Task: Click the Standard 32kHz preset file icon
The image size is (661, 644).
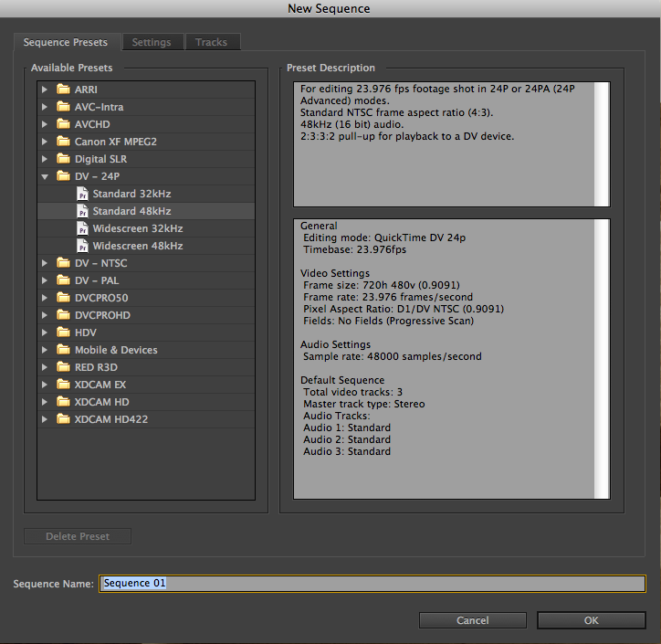Action: pos(82,194)
